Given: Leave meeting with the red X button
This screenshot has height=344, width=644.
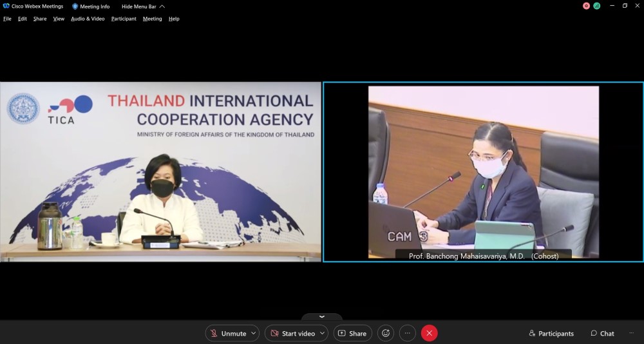Looking at the screenshot, I should 429,333.
